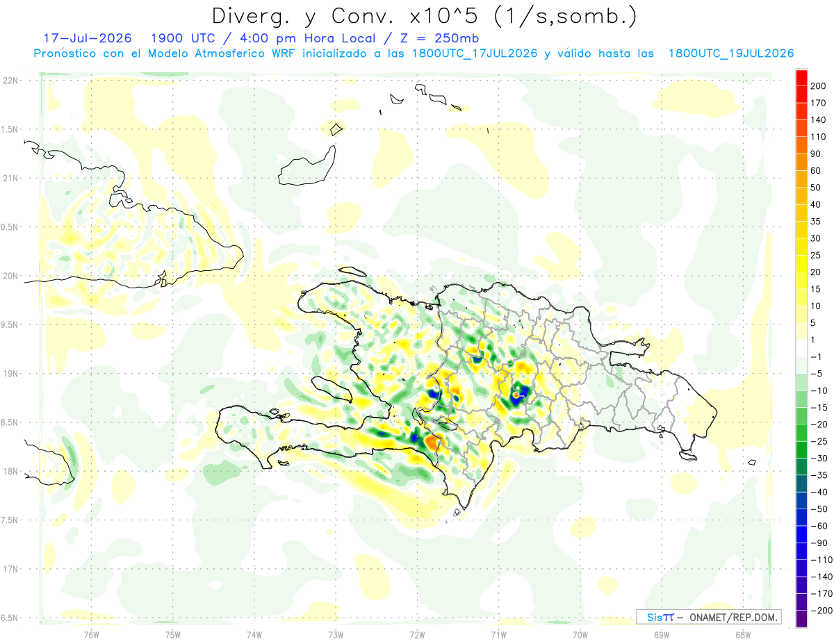Click the colorbar label '-110'
Screen dimensions: 834x644
click(821, 560)
